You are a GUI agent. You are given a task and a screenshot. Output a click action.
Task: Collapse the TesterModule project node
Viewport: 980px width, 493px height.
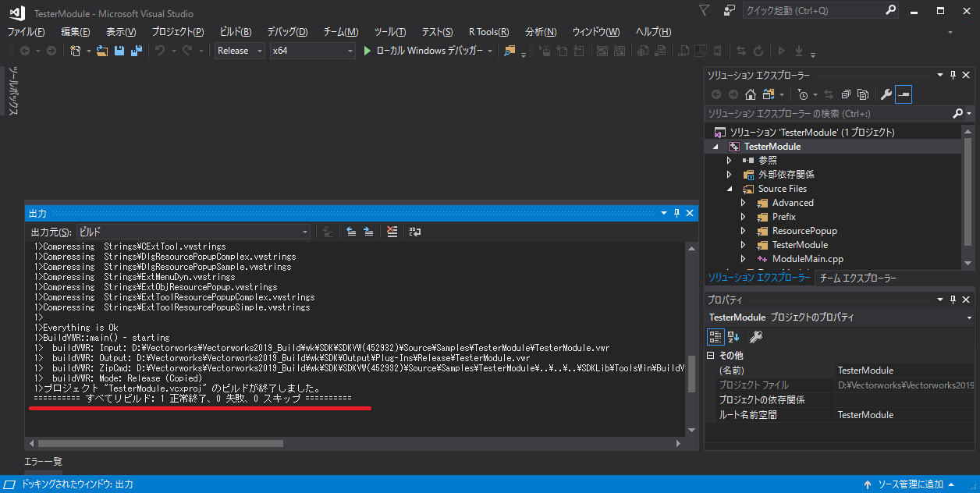715,147
